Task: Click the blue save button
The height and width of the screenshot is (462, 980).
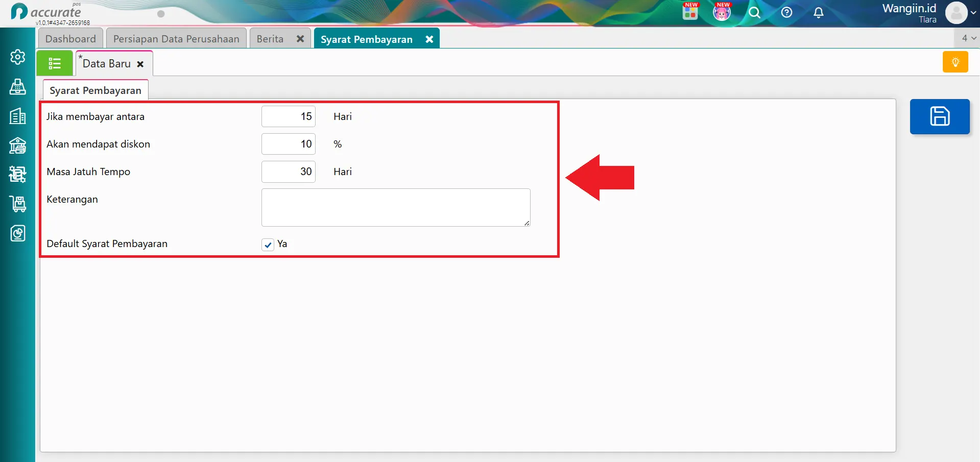Action: (940, 116)
